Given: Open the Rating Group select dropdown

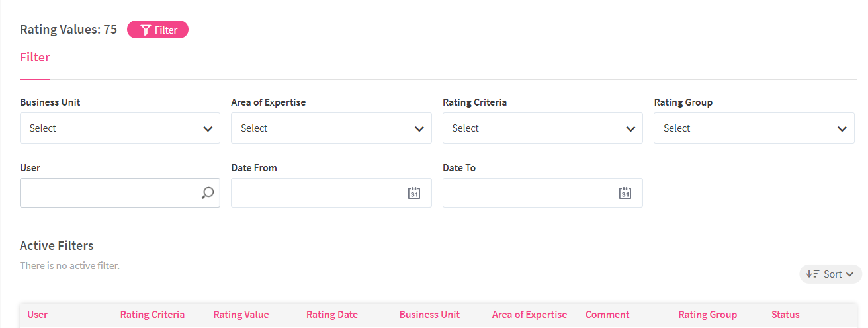Looking at the screenshot, I should pos(754,128).
